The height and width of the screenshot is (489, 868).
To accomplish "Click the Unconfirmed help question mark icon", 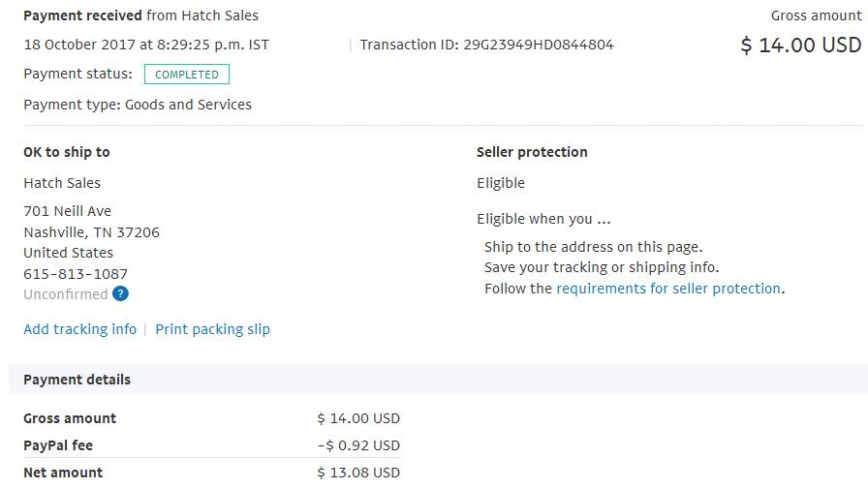I will pos(120,293).
